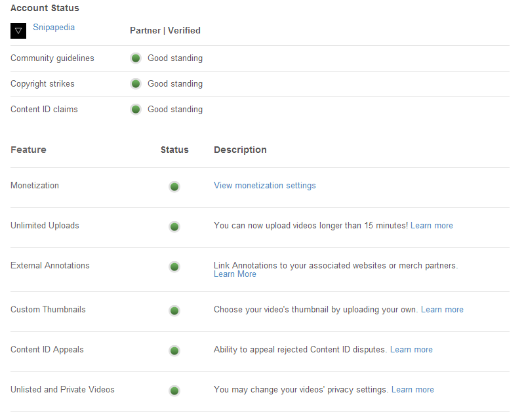The height and width of the screenshot is (420, 524).
Task: Open View monetization settings link
Action: (264, 186)
